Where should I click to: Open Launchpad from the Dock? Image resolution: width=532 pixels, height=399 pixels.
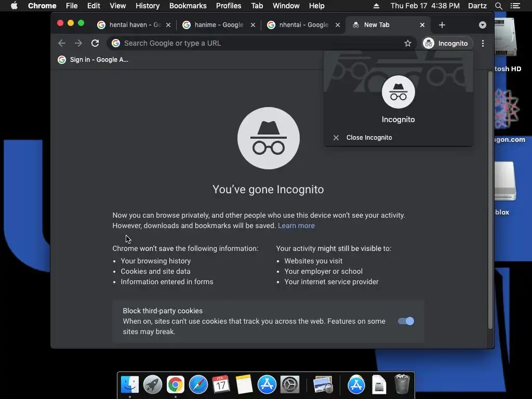tap(153, 385)
